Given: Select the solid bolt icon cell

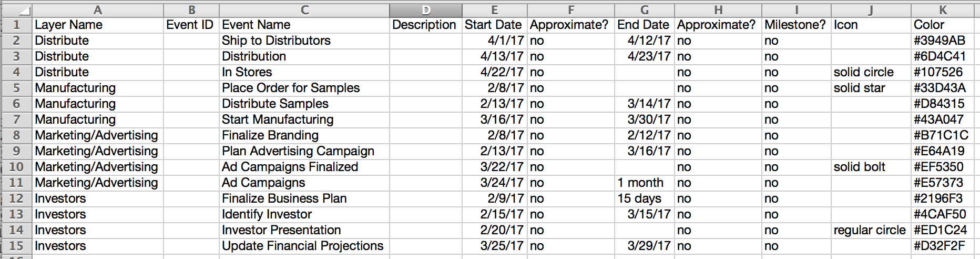Looking at the screenshot, I should 871,167.
